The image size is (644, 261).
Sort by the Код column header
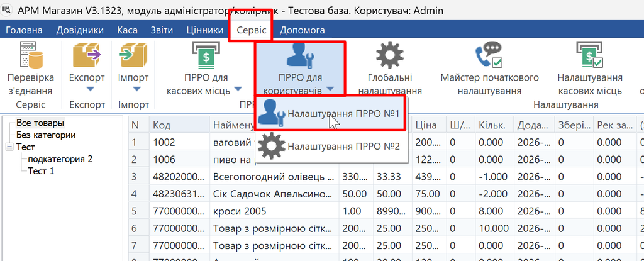coord(179,125)
